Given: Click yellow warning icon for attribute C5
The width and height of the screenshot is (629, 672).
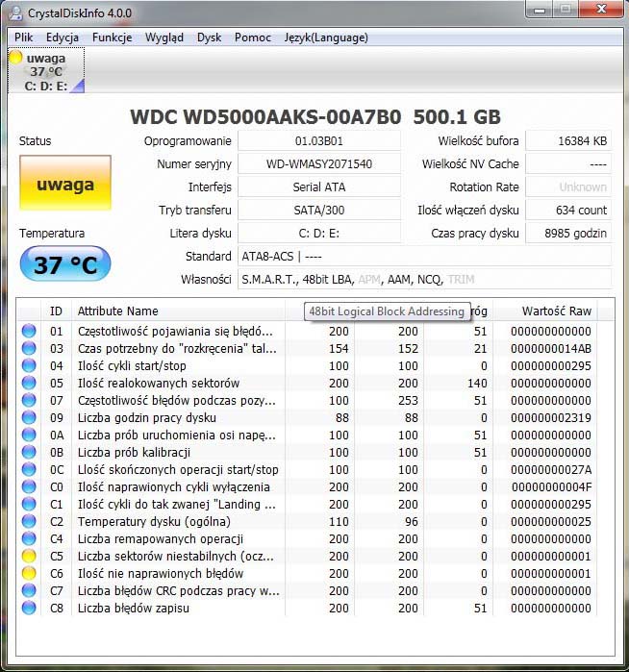Looking at the screenshot, I should [29, 557].
